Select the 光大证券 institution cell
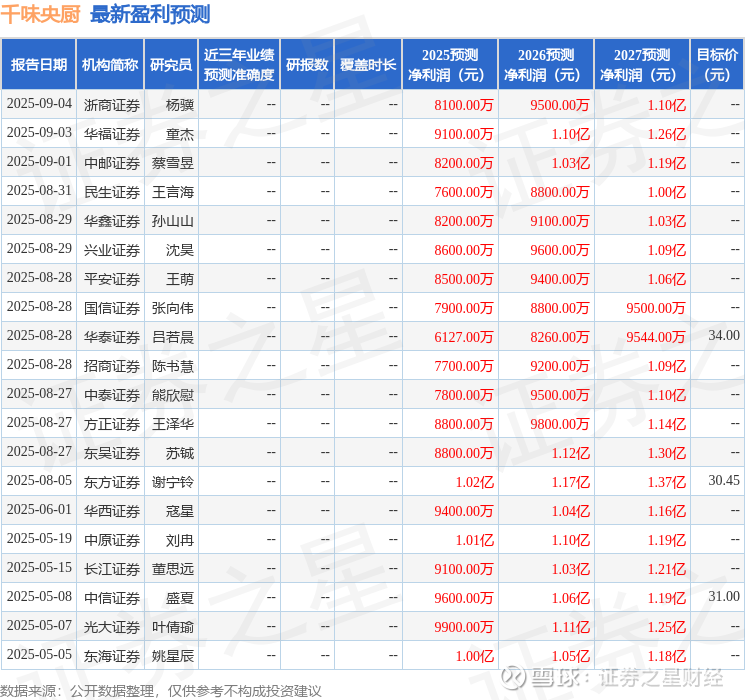This screenshot has height=700, width=745. pyautogui.click(x=112, y=626)
